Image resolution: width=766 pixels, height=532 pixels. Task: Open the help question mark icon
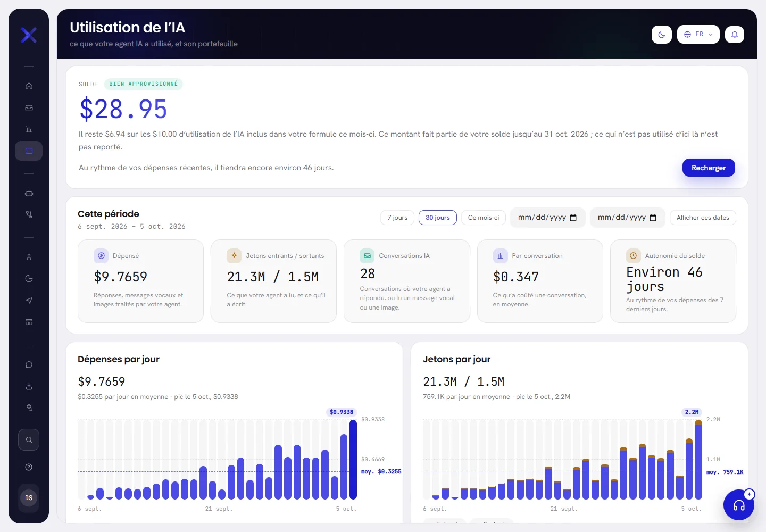pyautogui.click(x=29, y=467)
